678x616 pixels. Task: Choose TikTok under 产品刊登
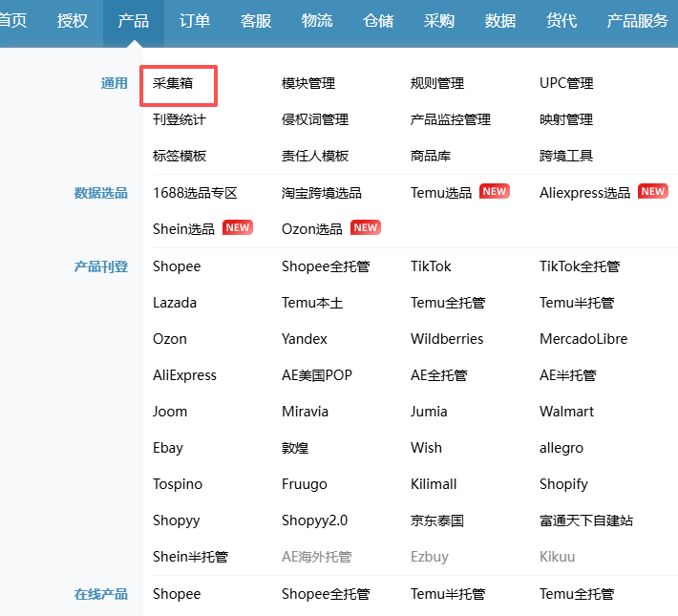(x=431, y=266)
